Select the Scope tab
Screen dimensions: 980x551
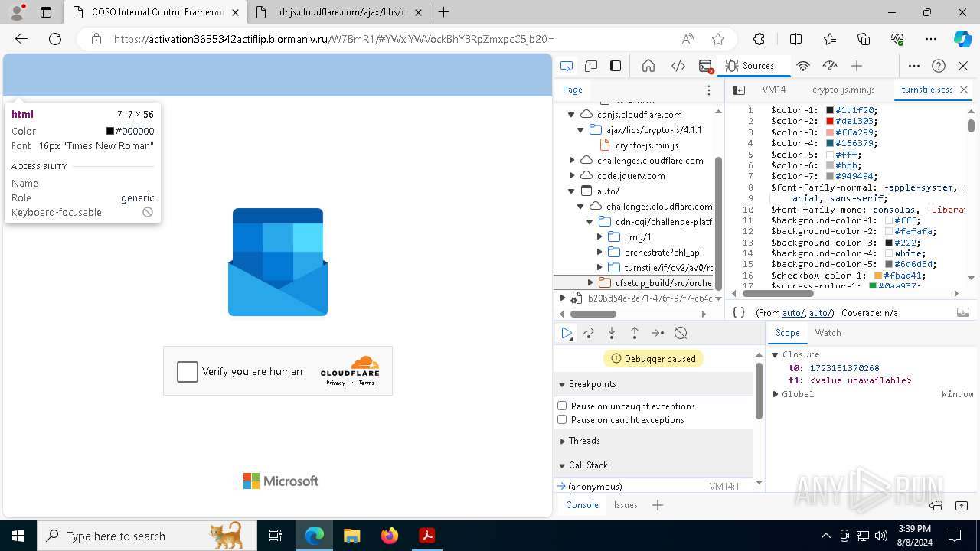pyautogui.click(x=787, y=333)
